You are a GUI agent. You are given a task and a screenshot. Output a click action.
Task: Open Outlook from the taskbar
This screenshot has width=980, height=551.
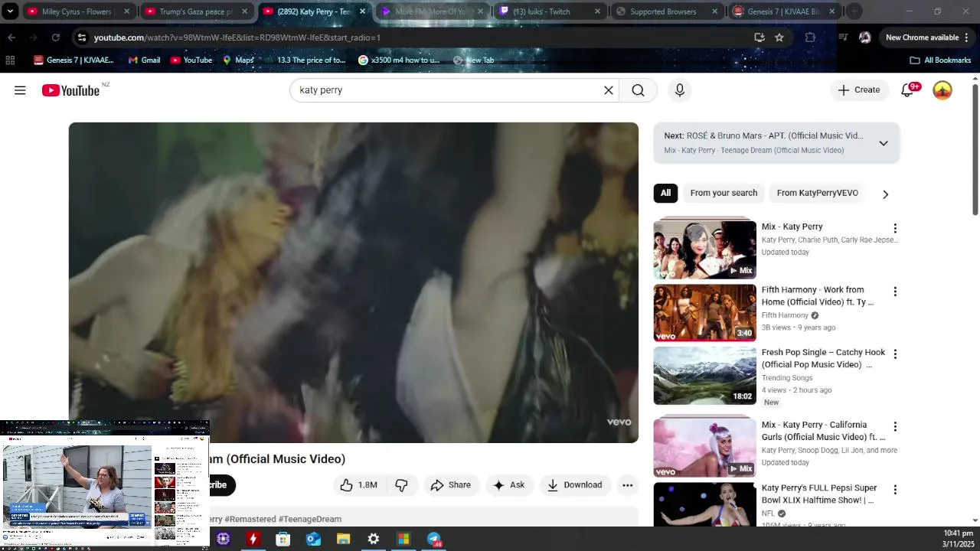pos(313,539)
